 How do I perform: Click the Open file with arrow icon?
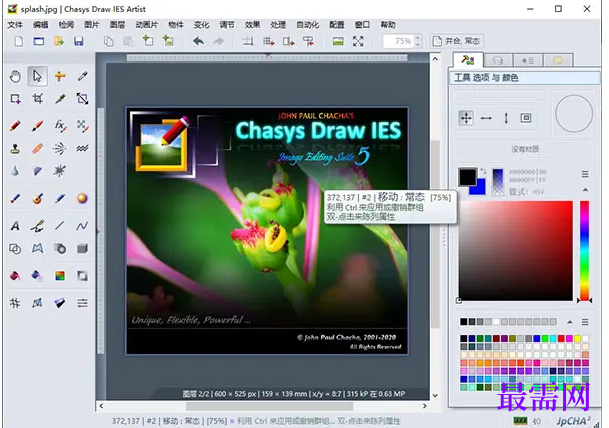tap(59, 41)
